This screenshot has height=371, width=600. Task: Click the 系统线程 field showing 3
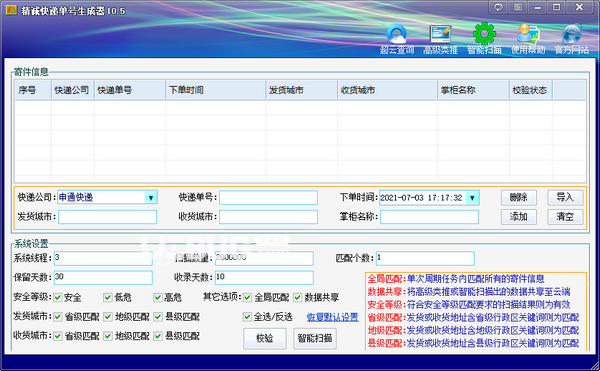103,258
